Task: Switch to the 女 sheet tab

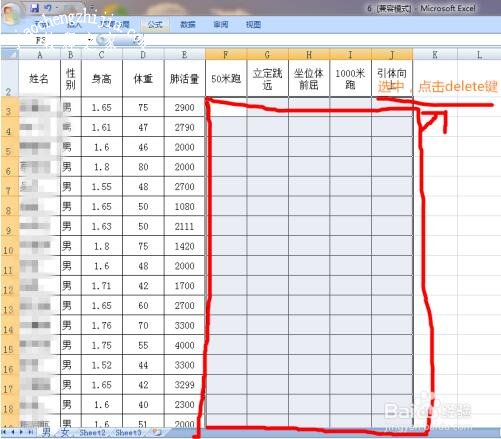Action: 65,432
